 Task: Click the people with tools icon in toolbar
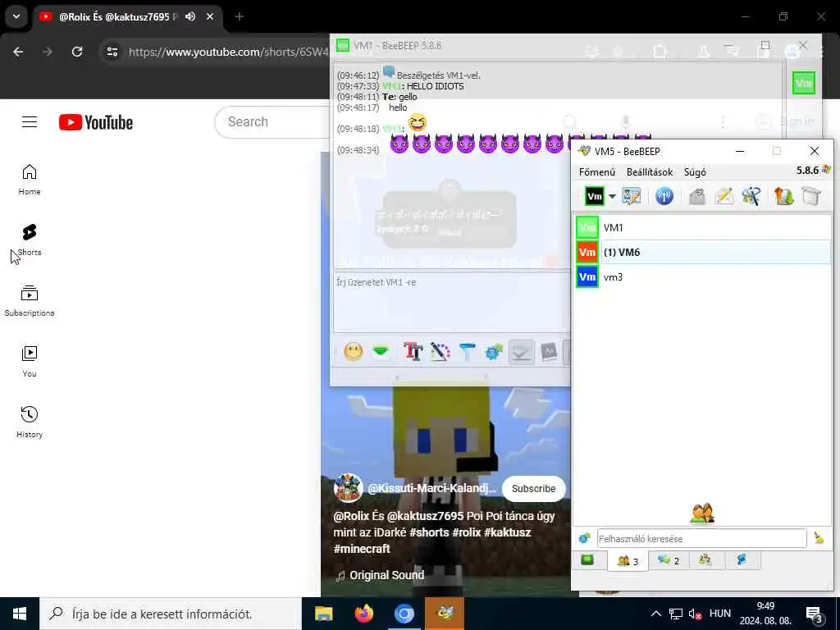(751, 196)
